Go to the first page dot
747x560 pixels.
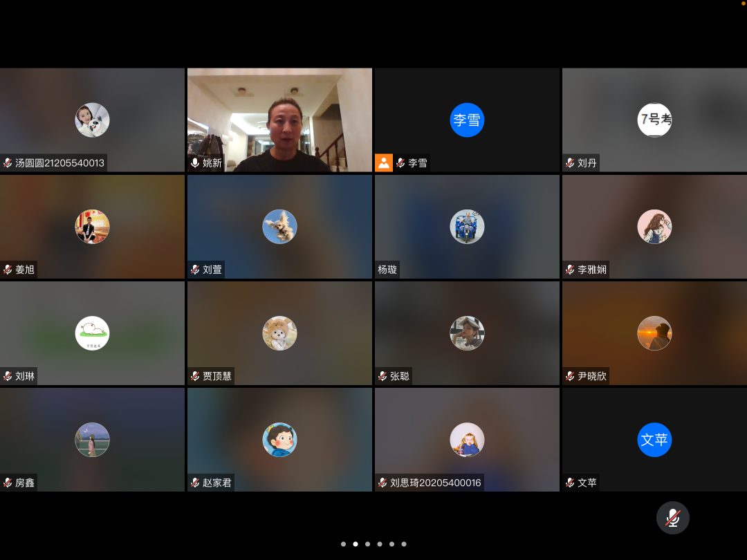[343, 544]
